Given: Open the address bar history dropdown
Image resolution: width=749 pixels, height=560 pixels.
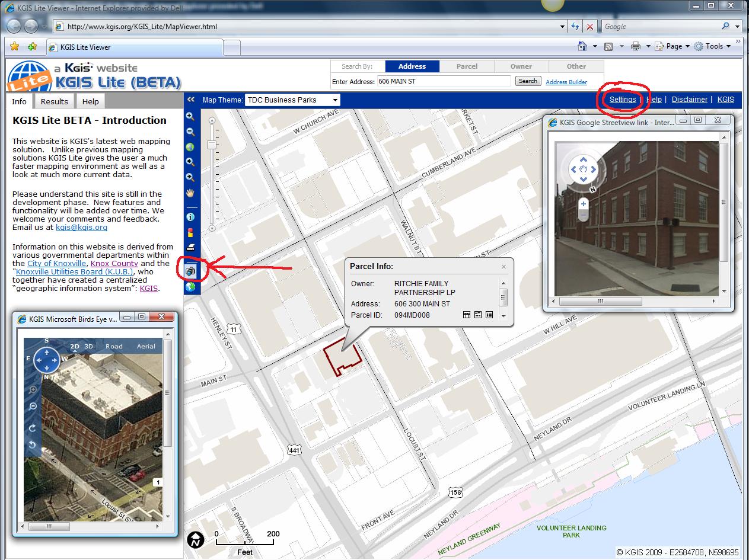Looking at the screenshot, I should tap(563, 27).
